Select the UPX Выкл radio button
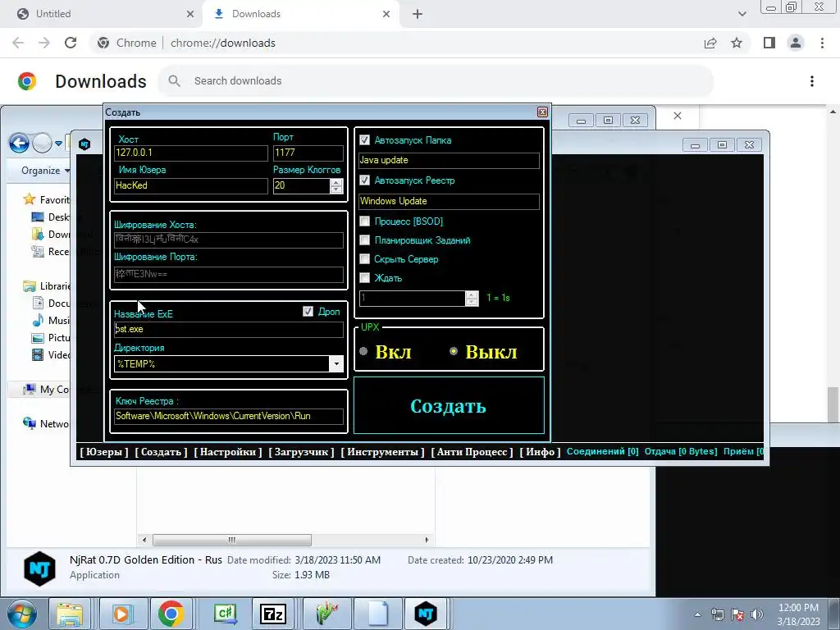Viewport: 840px width, 630px height. click(x=454, y=351)
